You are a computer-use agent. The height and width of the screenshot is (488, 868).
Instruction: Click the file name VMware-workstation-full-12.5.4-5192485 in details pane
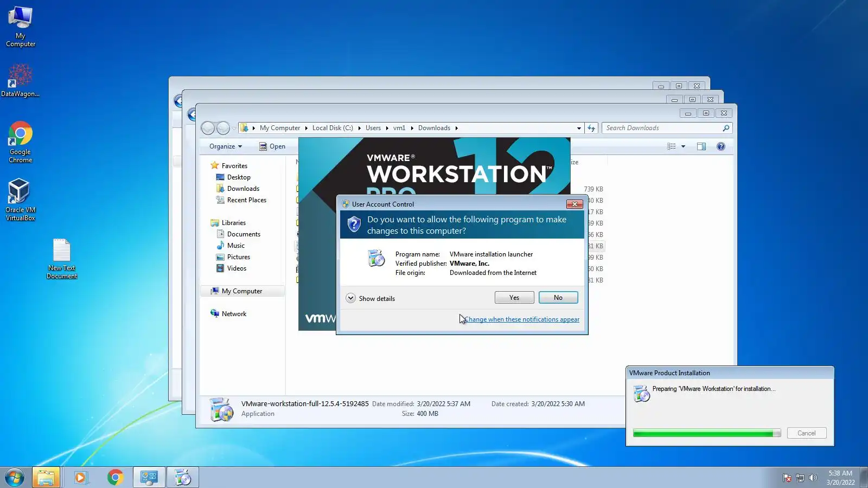pos(305,404)
